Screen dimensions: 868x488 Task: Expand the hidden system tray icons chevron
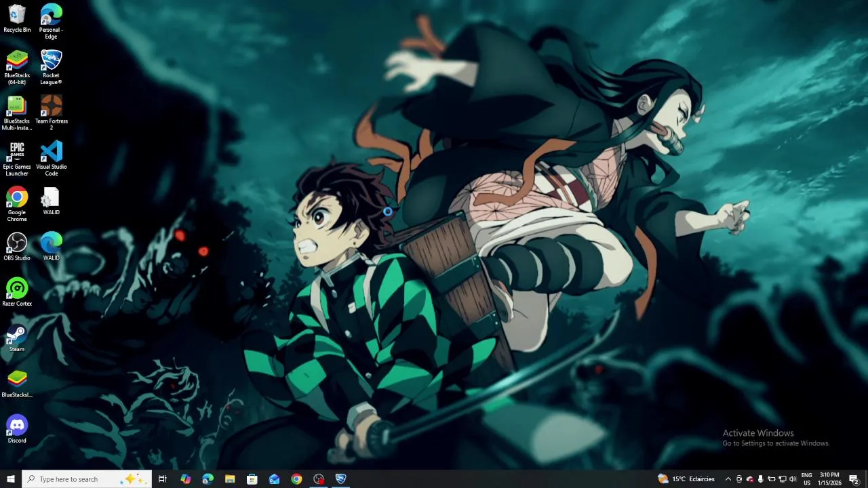click(x=728, y=479)
